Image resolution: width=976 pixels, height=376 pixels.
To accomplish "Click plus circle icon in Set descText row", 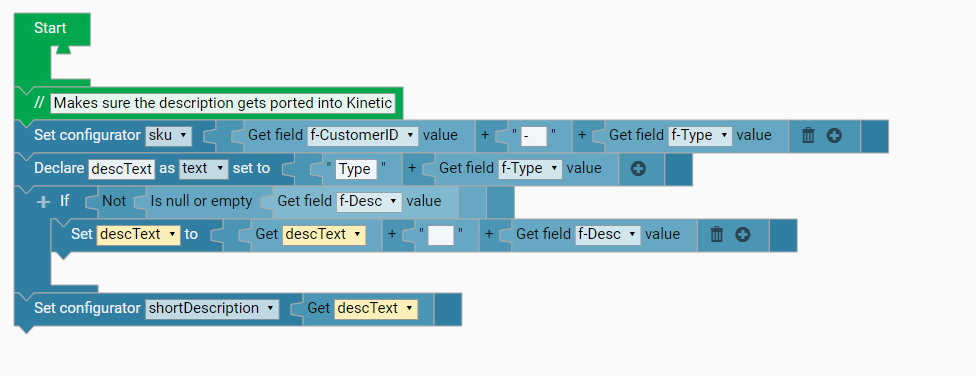I will tap(743, 234).
